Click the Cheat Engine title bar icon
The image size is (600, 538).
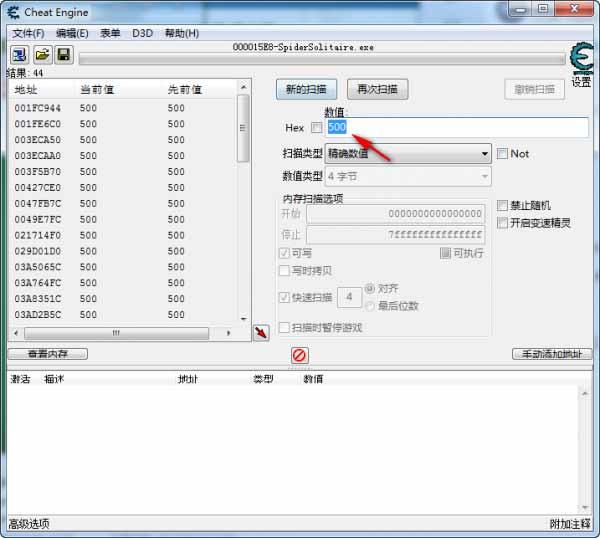point(14,12)
